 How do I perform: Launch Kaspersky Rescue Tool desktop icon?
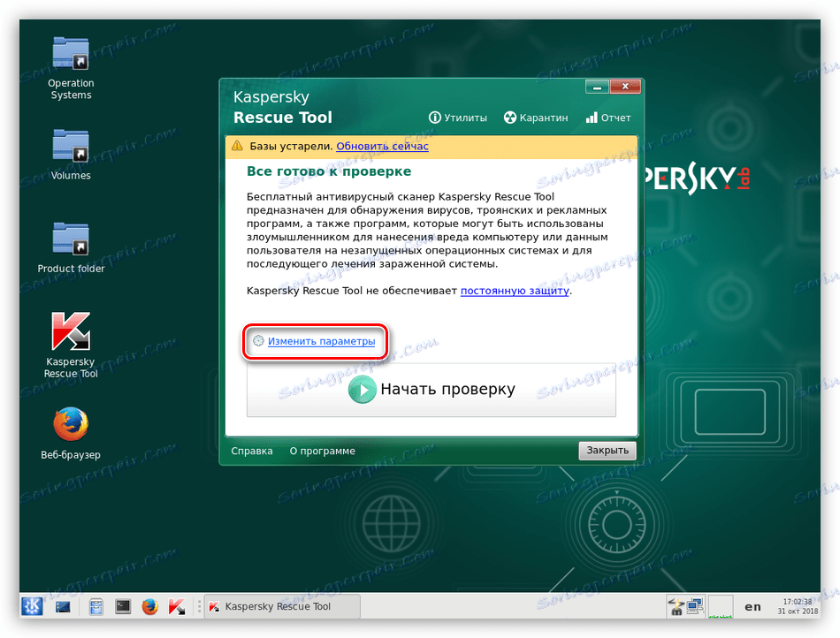point(71,345)
